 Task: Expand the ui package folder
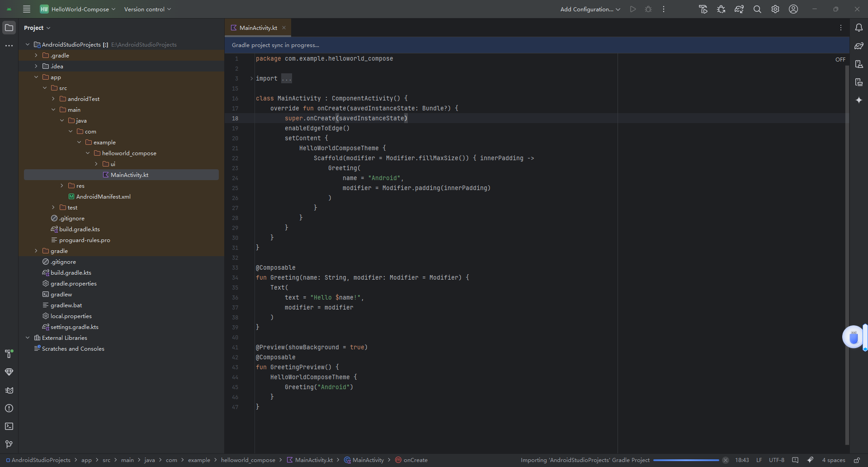[96, 164]
